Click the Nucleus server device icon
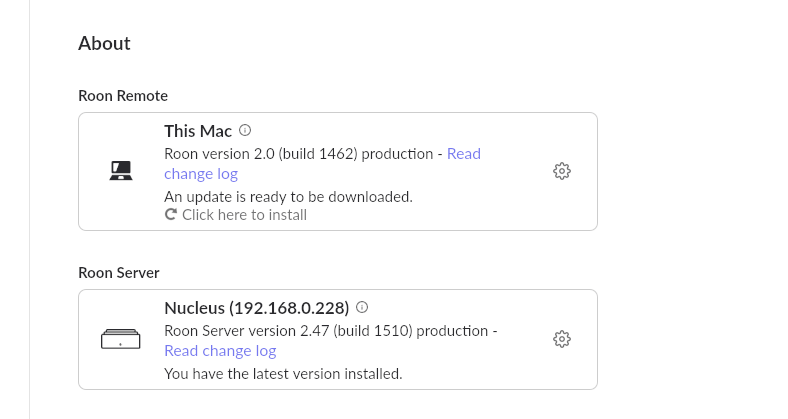The image size is (788, 419). pos(121,339)
